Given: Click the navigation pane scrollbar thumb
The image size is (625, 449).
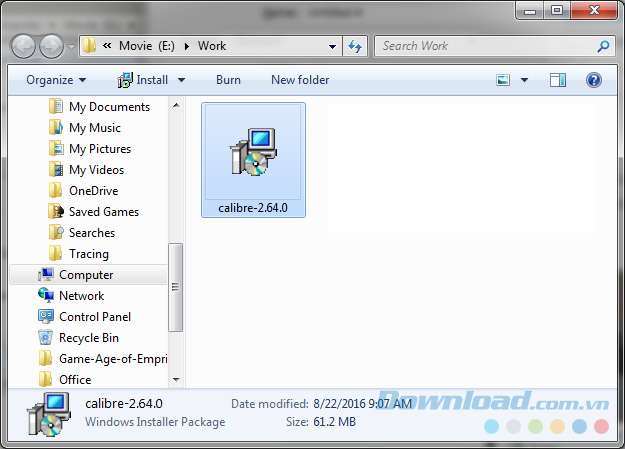Looking at the screenshot, I should coord(175,287).
